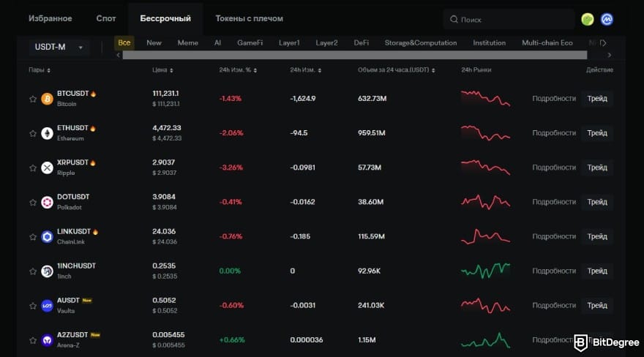This screenshot has height=357, width=644.
Task: Click the Vaulta coin logo
Action: tap(48, 306)
